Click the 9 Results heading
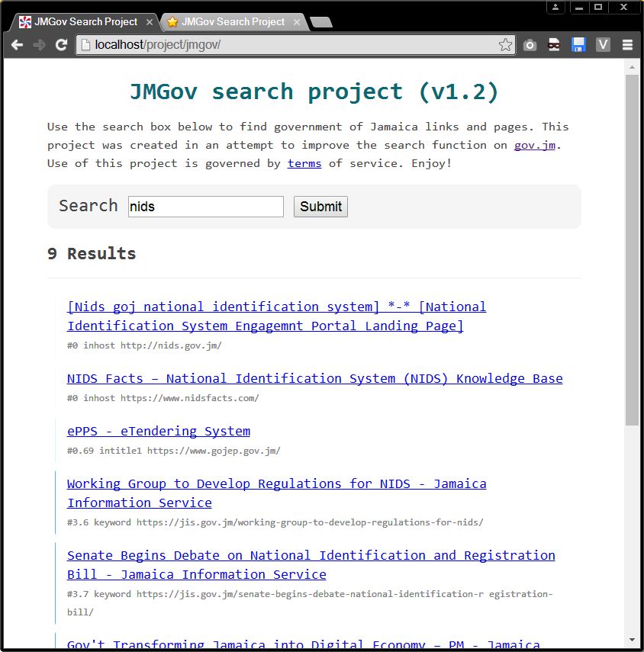 pos(92,254)
